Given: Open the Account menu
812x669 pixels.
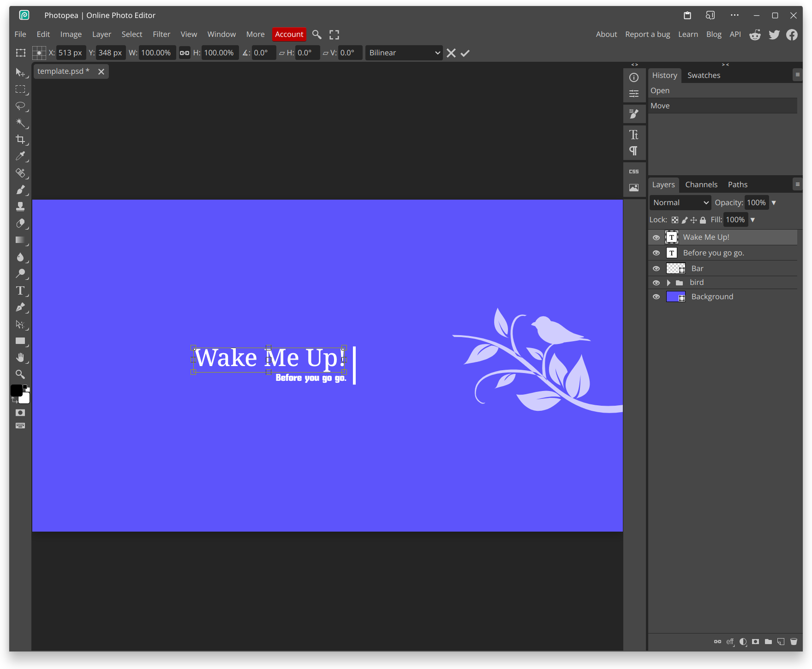Looking at the screenshot, I should click(289, 34).
